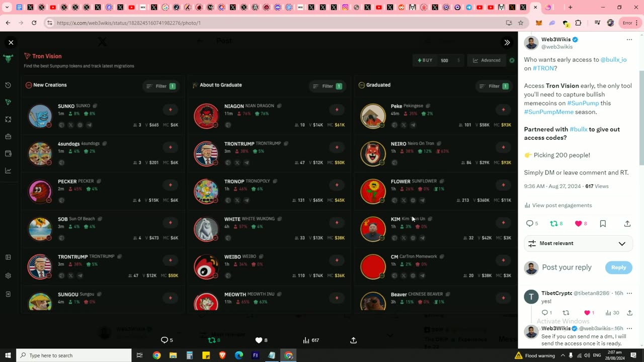Screen dimensions: 644x362
Task: Like TibetCryptc's reply
Action: point(586,313)
